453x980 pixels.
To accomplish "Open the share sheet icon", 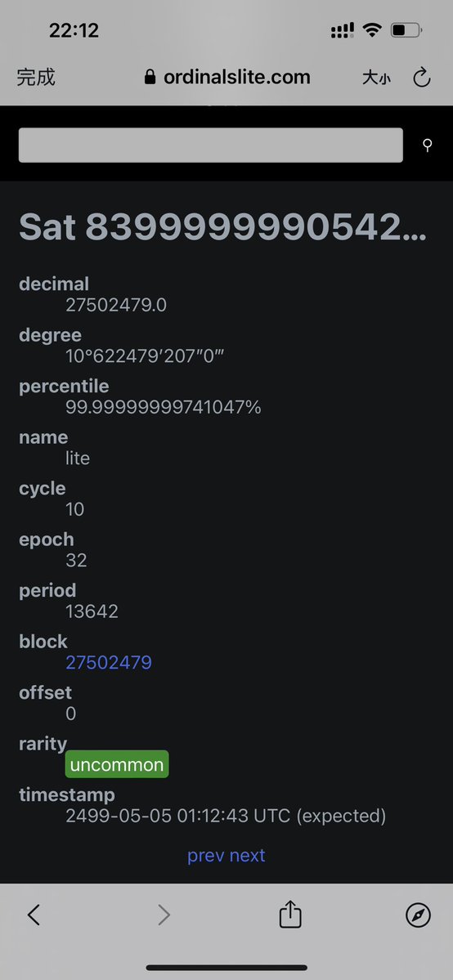I will [290, 915].
